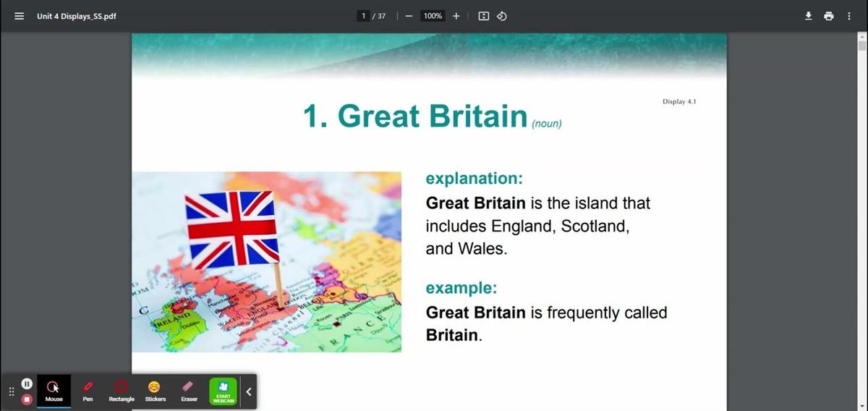Open the PDF viewer more actions menu
The width and height of the screenshot is (868, 411).
pyautogui.click(x=849, y=16)
